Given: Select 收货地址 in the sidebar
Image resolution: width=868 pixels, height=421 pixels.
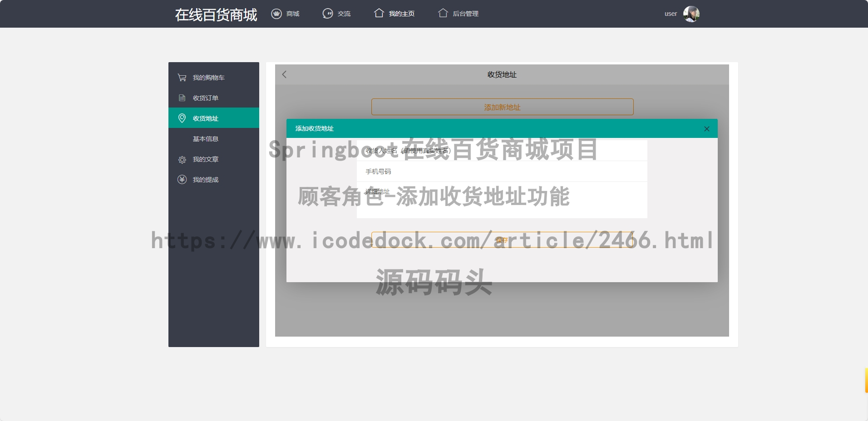Looking at the screenshot, I should (214, 118).
